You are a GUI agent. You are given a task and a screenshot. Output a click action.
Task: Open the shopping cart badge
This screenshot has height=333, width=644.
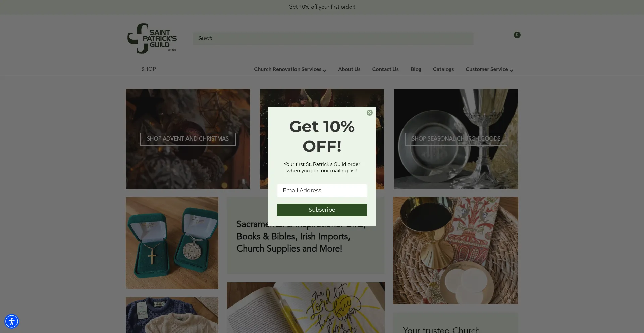point(517,35)
